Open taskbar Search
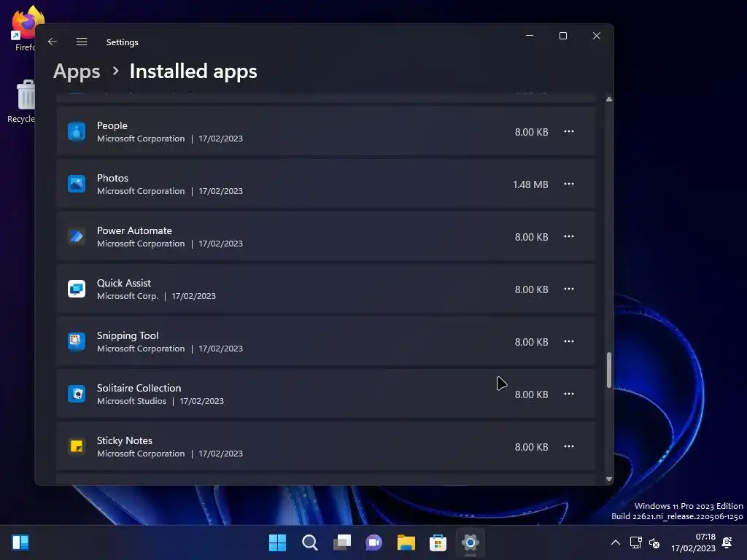Image resolution: width=747 pixels, height=560 pixels. 309,542
